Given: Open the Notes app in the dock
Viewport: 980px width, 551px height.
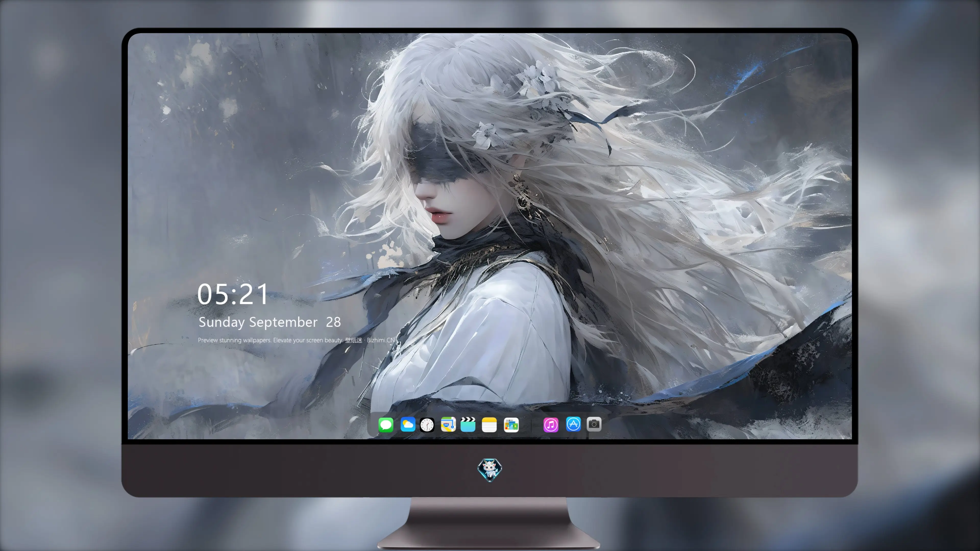Looking at the screenshot, I should coord(489,424).
